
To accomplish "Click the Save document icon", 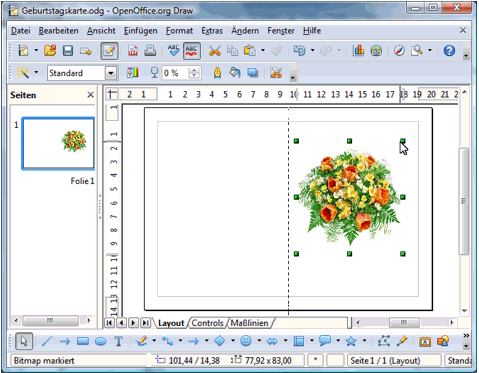I will (68, 51).
